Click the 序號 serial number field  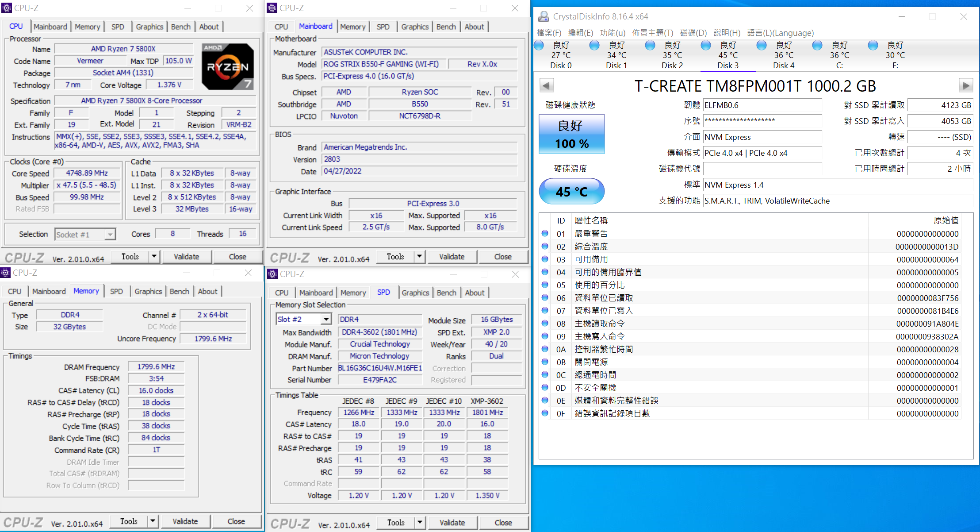(x=762, y=121)
